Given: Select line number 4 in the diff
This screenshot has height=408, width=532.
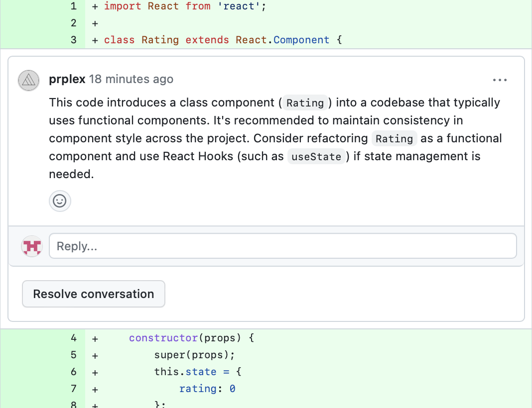Looking at the screenshot, I should [74, 338].
